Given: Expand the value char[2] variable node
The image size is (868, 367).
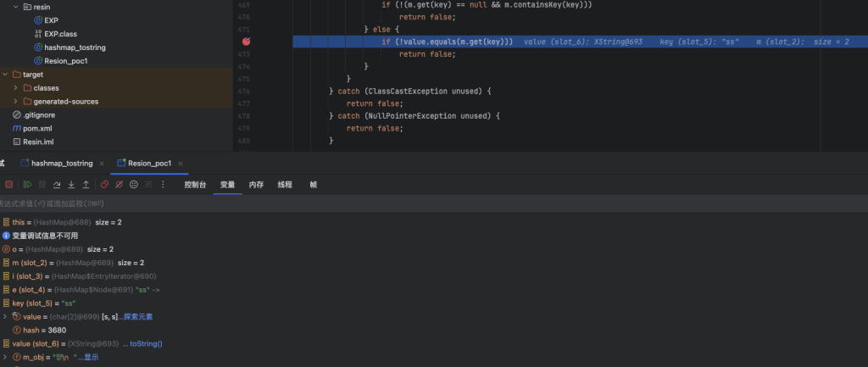Looking at the screenshot, I should 5,316.
